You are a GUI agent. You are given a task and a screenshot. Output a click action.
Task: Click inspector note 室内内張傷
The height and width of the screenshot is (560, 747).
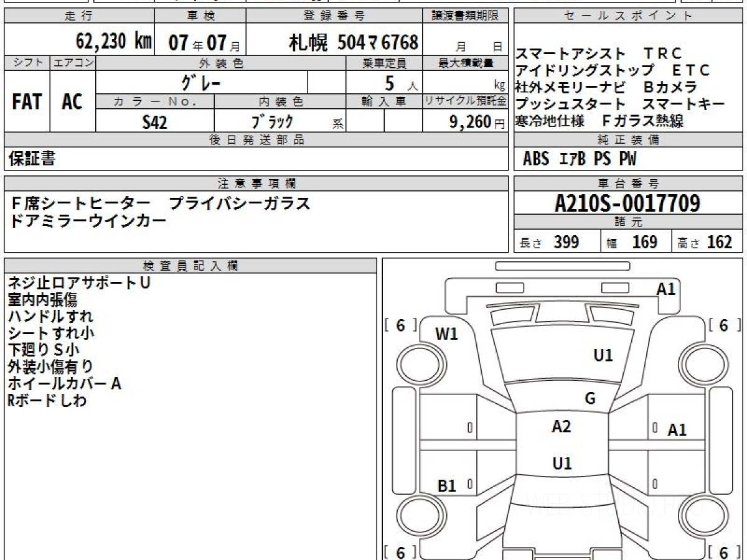[x=42, y=299]
